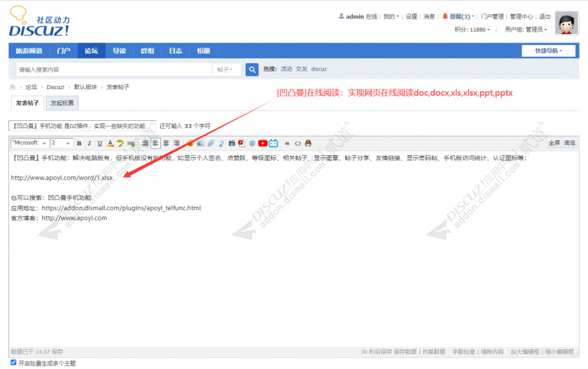The height and width of the screenshot is (369, 588).
Task: Switch to the 发起投票 tab
Action: pyautogui.click(x=62, y=103)
